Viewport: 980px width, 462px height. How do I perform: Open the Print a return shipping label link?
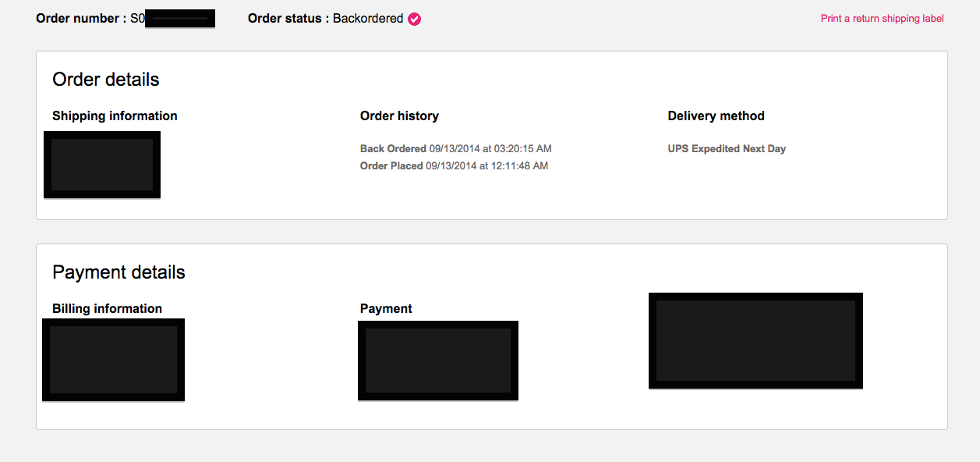point(882,19)
